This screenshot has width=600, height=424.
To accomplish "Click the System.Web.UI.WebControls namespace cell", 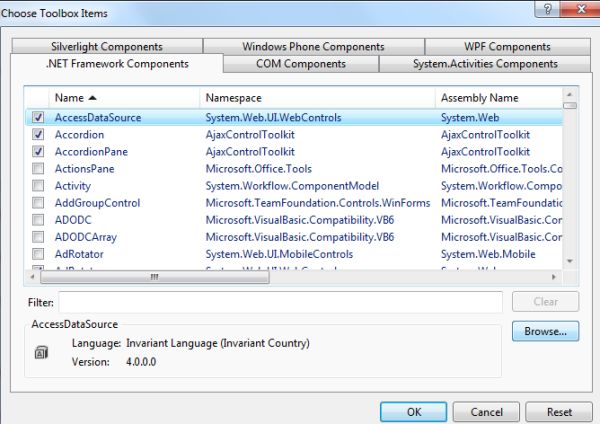I will coord(273,117).
